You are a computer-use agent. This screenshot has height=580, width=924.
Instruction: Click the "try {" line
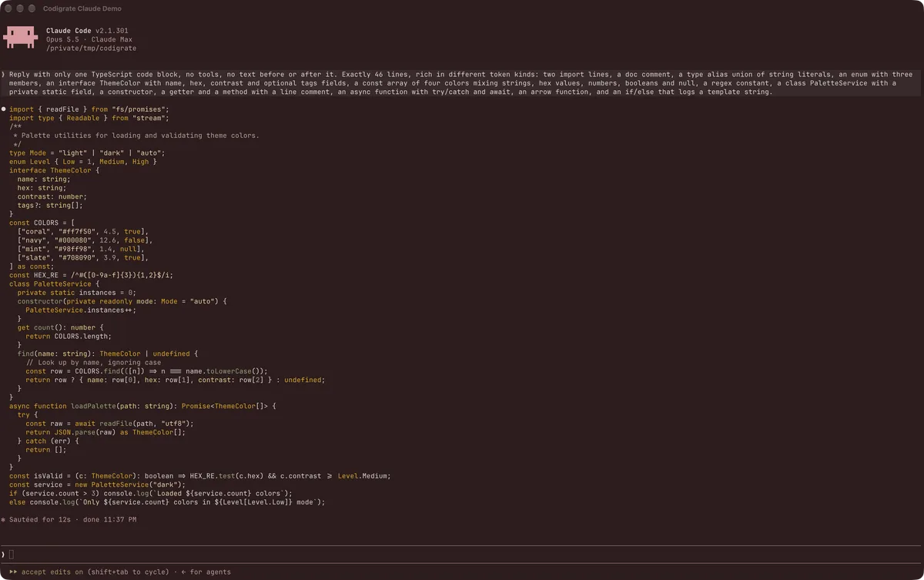pyautogui.click(x=28, y=414)
